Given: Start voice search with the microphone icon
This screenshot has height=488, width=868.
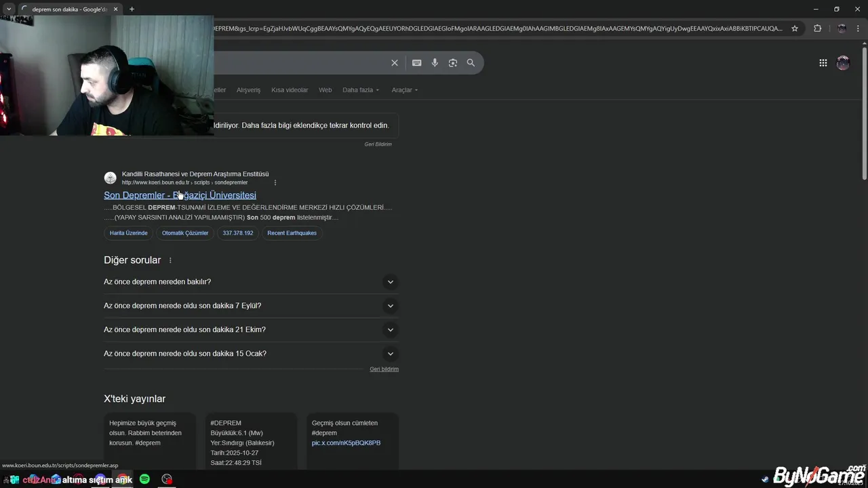Looking at the screenshot, I should (x=435, y=63).
